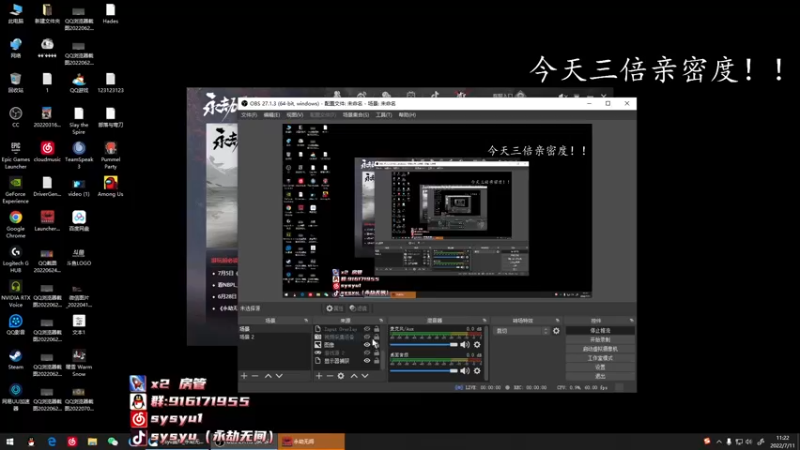Open Logitech G HUB desktop icon

click(x=15, y=259)
